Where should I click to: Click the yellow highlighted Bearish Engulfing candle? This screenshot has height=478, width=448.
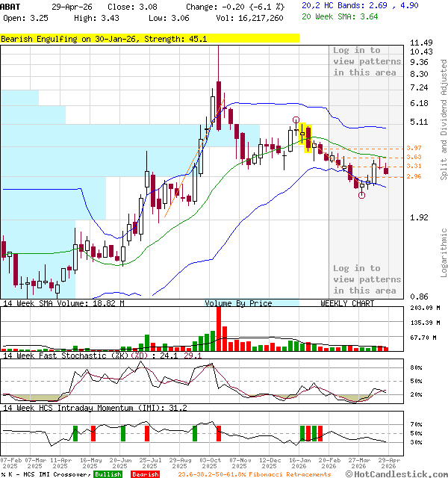click(x=306, y=137)
